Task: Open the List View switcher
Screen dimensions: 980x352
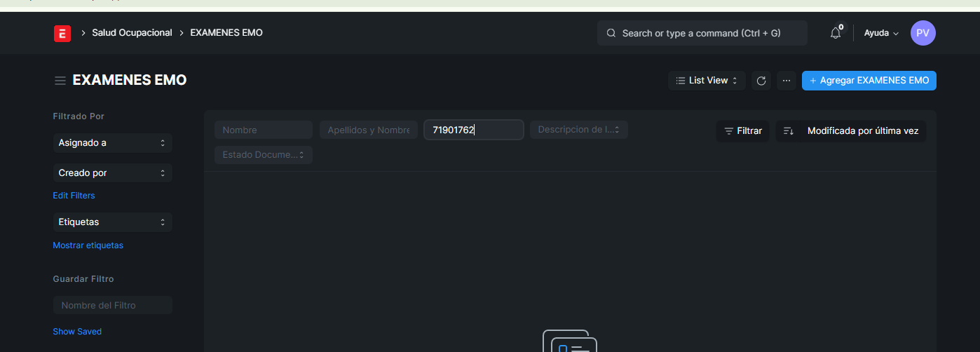Action: (x=707, y=81)
